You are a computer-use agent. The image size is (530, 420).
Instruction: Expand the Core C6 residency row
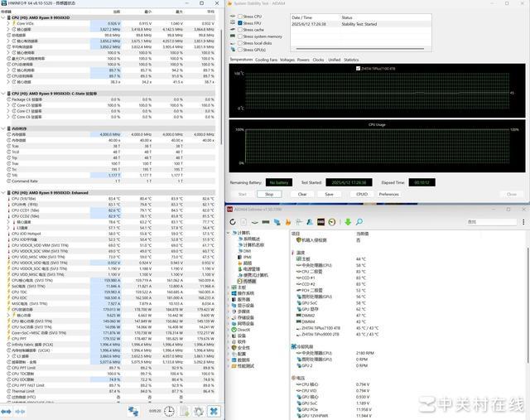8,117
